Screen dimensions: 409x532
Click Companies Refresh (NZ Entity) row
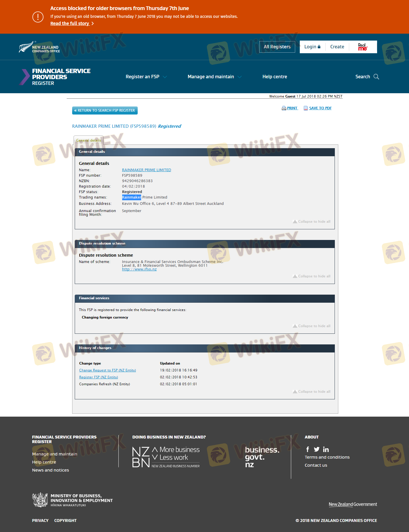[105, 384]
